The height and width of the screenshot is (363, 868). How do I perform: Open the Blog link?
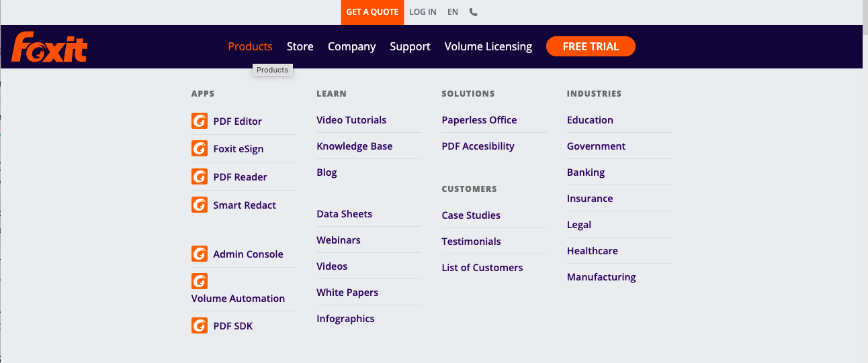(327, 172)
